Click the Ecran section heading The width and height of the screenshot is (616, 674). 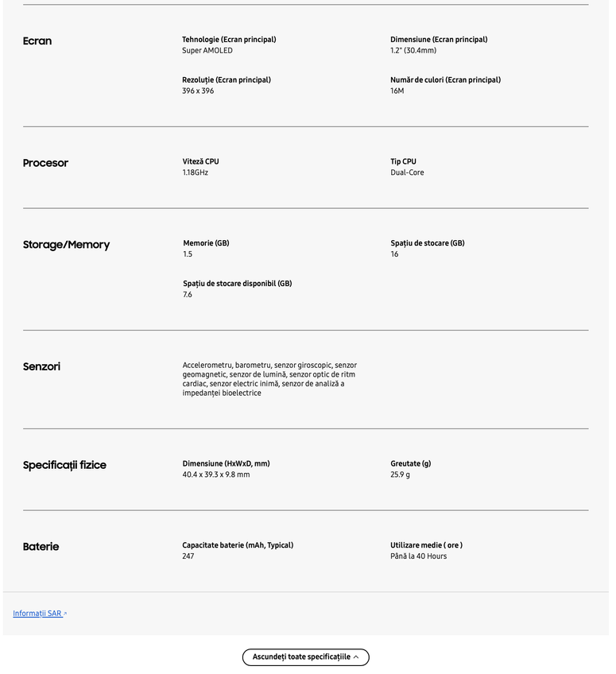pyautogui.click(x=37, y=41)
